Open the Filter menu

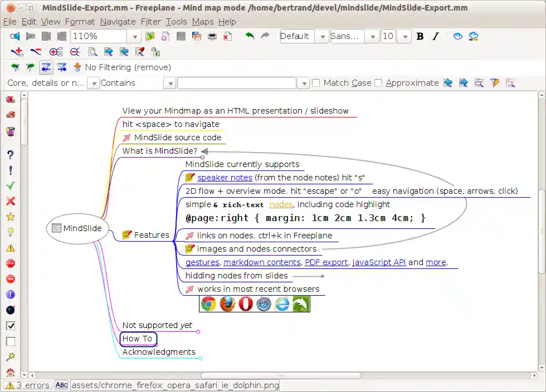click(150, 22)
